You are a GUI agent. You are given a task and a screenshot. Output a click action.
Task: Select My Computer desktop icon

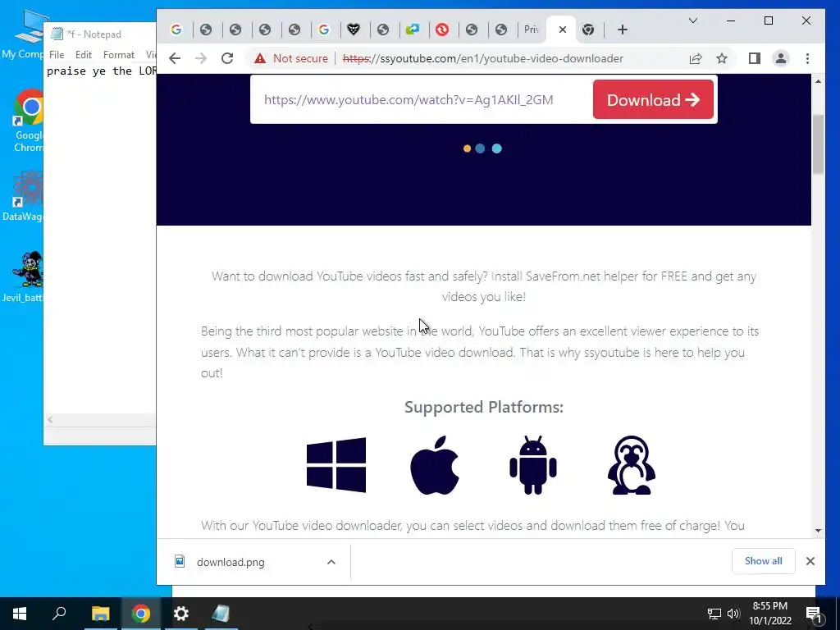coord(24,35)
